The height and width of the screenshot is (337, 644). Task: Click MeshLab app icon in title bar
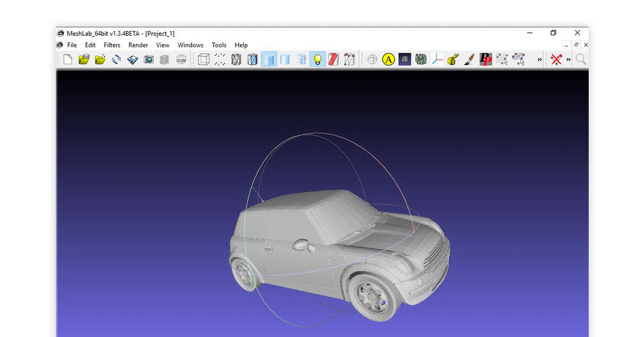(61, 33)
